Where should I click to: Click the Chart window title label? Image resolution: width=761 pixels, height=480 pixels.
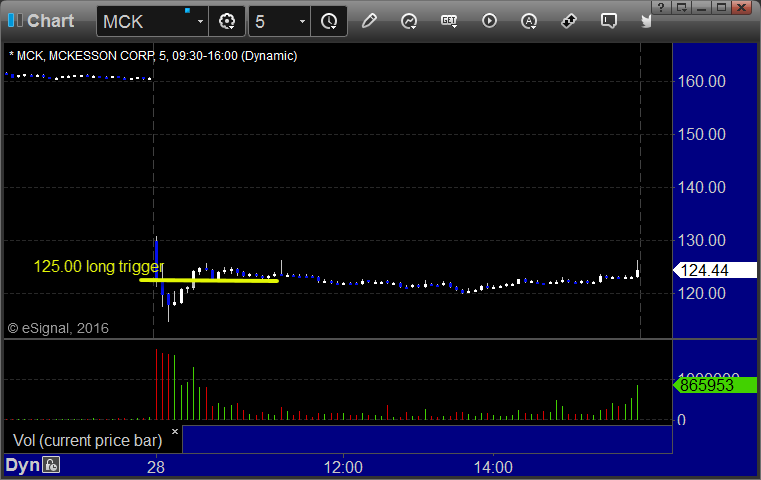50,21
